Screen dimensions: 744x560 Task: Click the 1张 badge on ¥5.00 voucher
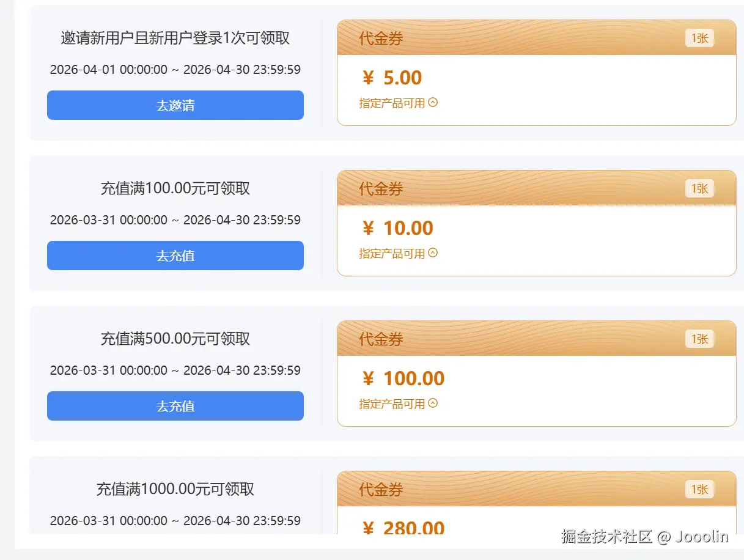click(699, 39)
